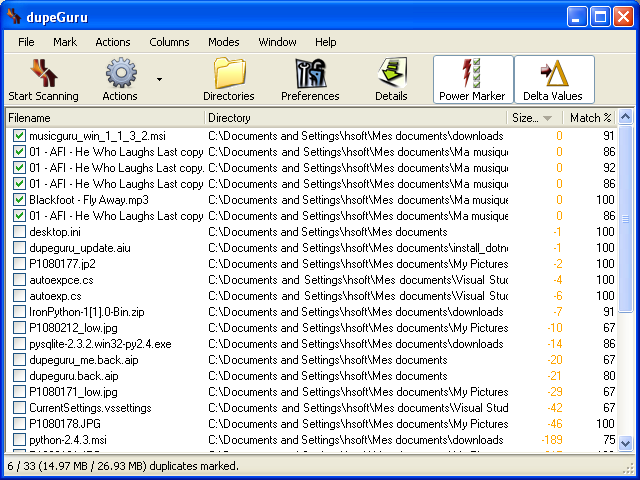
Task: Click match value 80 for dupeguru.back.aip
Action: point(609,376)
